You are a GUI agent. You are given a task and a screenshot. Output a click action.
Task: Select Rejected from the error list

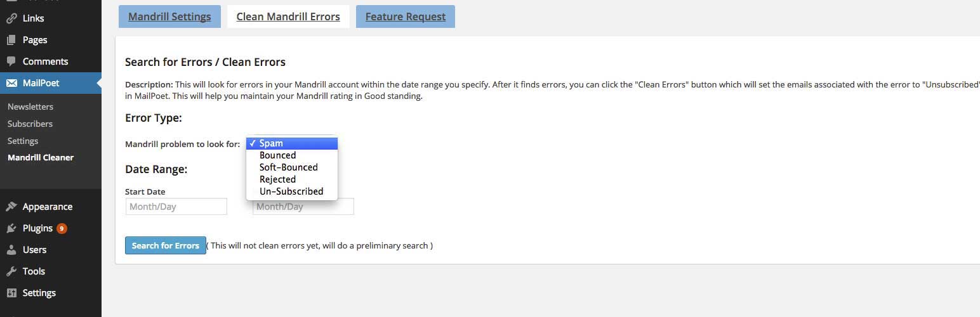click(x=277, y=179)
